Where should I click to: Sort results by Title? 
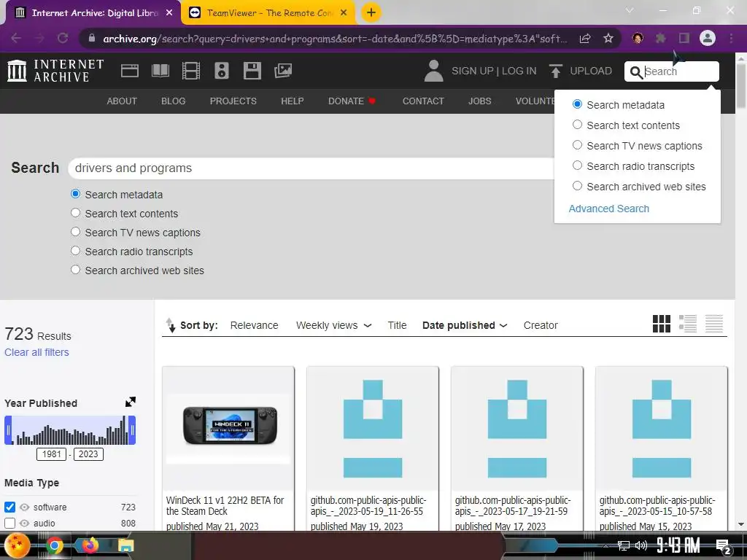[397, 325]
